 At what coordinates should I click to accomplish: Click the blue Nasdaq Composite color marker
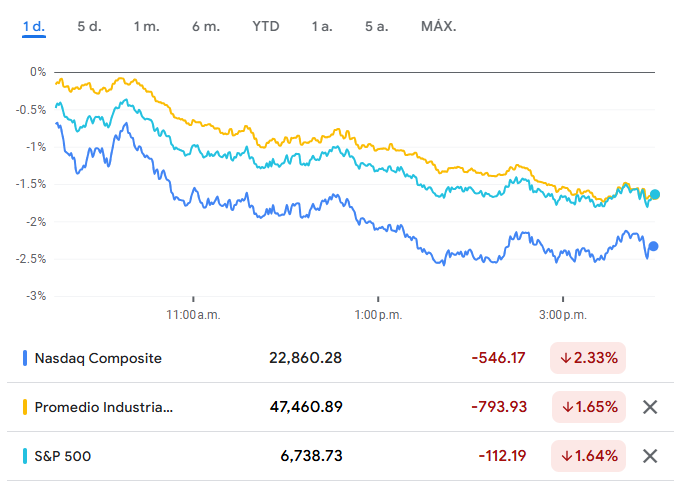tap(24, 358)
